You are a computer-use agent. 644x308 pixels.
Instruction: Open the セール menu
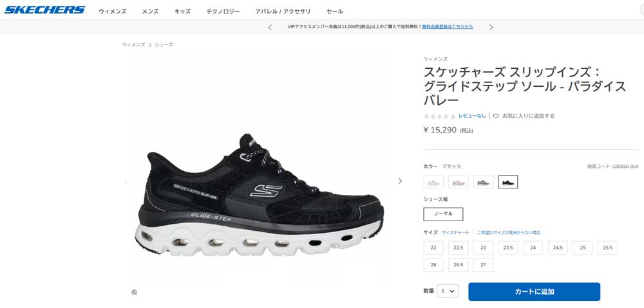[x=335, y=12]
